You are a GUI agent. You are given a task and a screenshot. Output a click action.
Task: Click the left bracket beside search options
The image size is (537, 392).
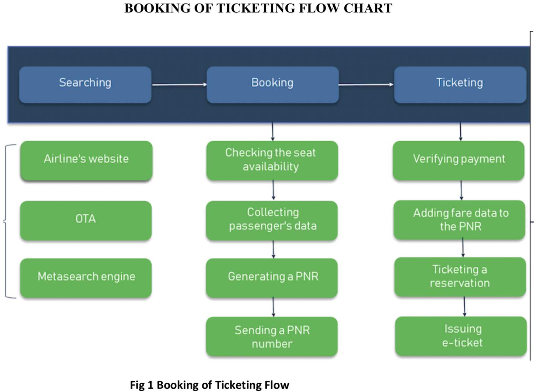tap(6, 221)
